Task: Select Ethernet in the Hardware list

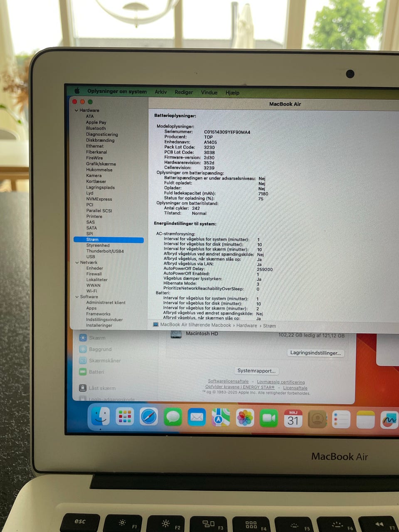Action: pyautogui.click(x=95, y=146)
